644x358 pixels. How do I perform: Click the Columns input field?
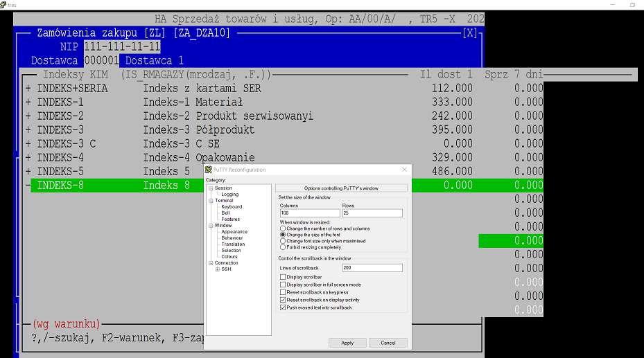[x=310, y=213]
